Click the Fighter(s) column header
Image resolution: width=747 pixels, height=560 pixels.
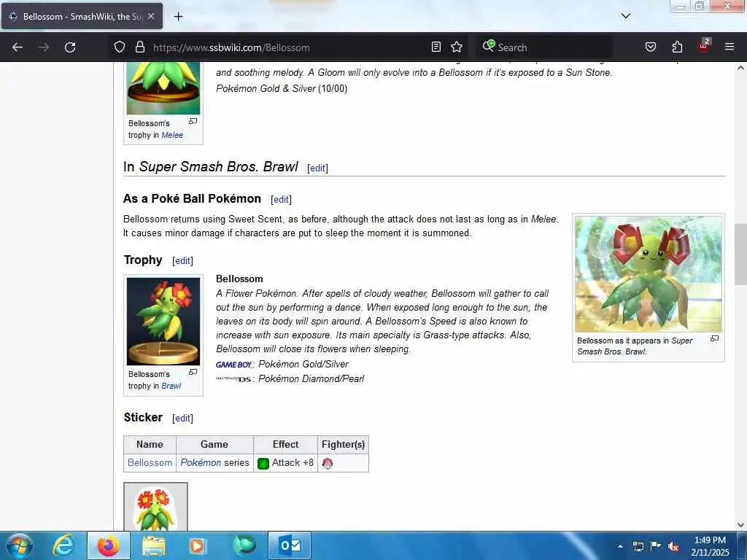pos(343,445)
